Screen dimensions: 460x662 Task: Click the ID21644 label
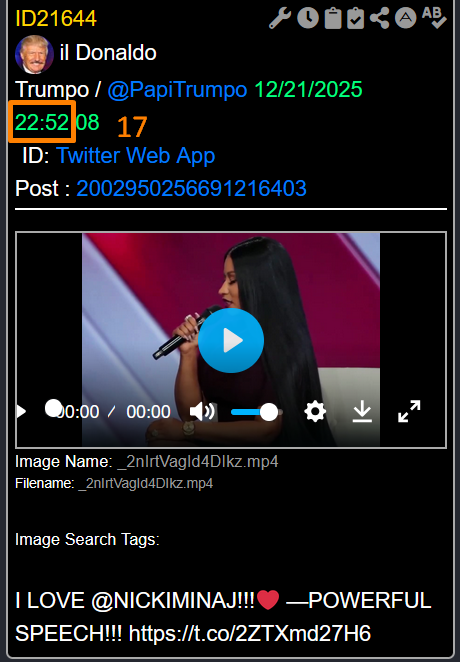[x=56, y=19]
